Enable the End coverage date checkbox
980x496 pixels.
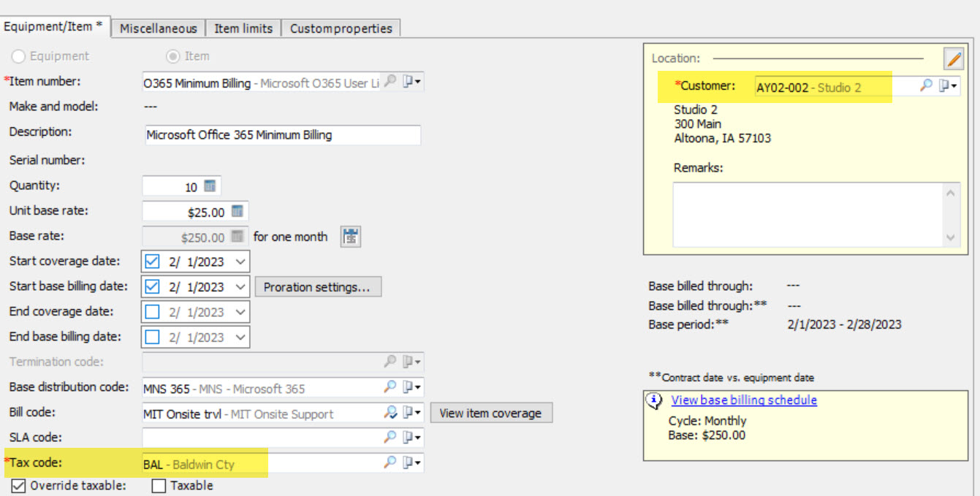tap(152, 312)
